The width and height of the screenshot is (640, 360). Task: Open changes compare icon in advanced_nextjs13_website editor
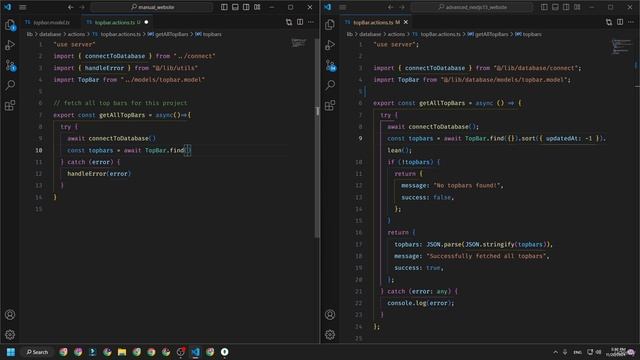609,22
